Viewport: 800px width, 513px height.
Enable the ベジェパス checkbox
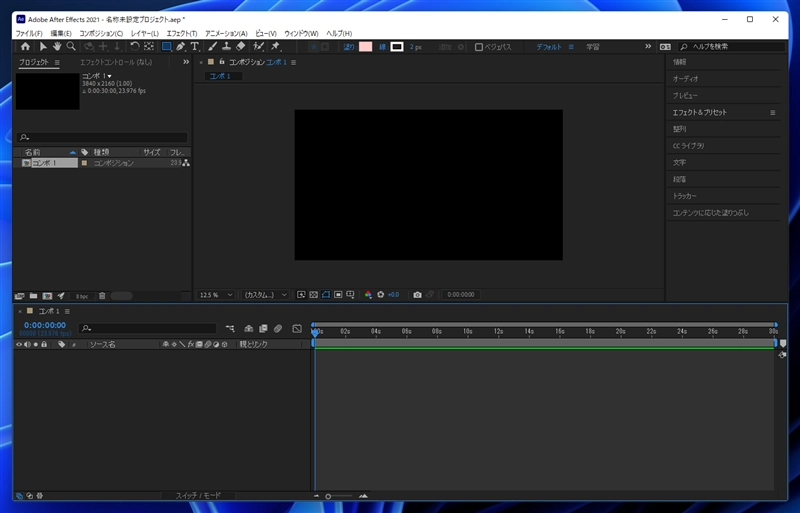479,46
